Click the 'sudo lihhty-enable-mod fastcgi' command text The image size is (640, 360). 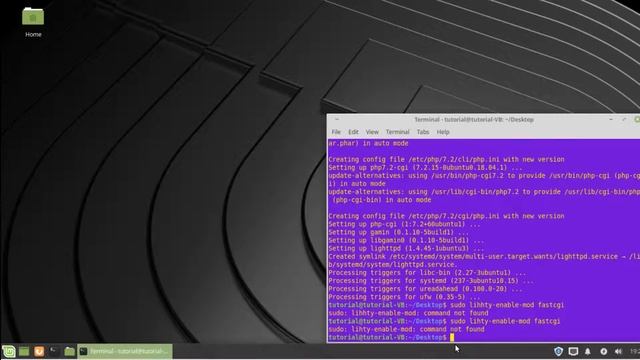(x=507, y=305)
